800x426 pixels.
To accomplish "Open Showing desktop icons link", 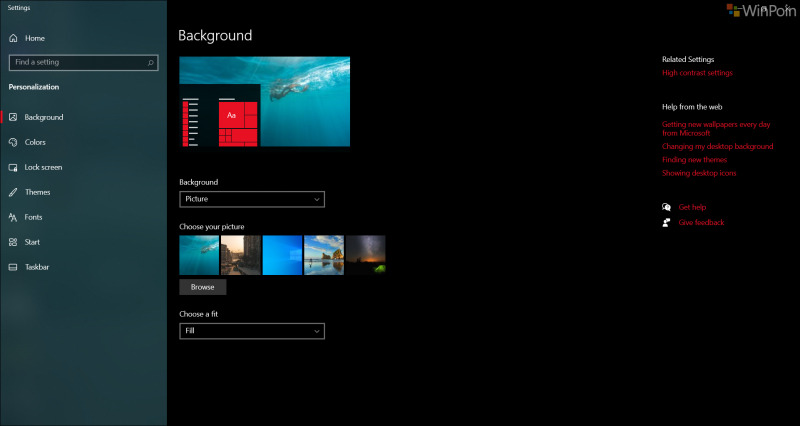I will [x=699, y=173].
